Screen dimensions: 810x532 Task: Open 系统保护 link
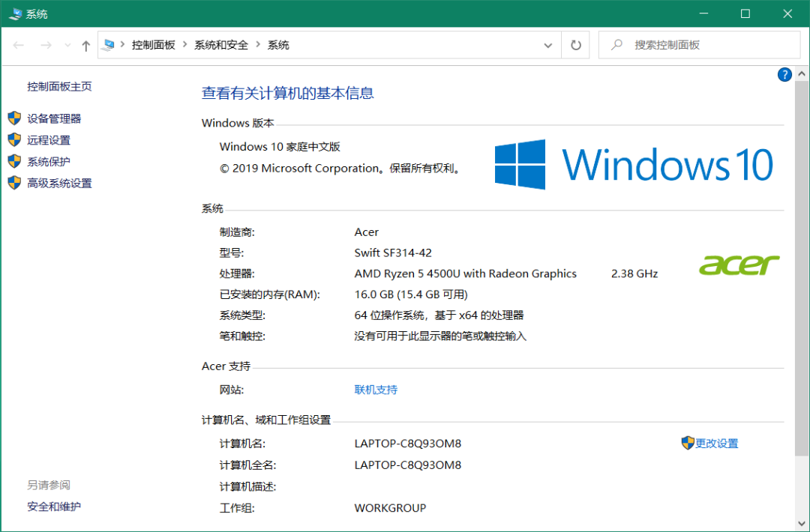(49, 162)
